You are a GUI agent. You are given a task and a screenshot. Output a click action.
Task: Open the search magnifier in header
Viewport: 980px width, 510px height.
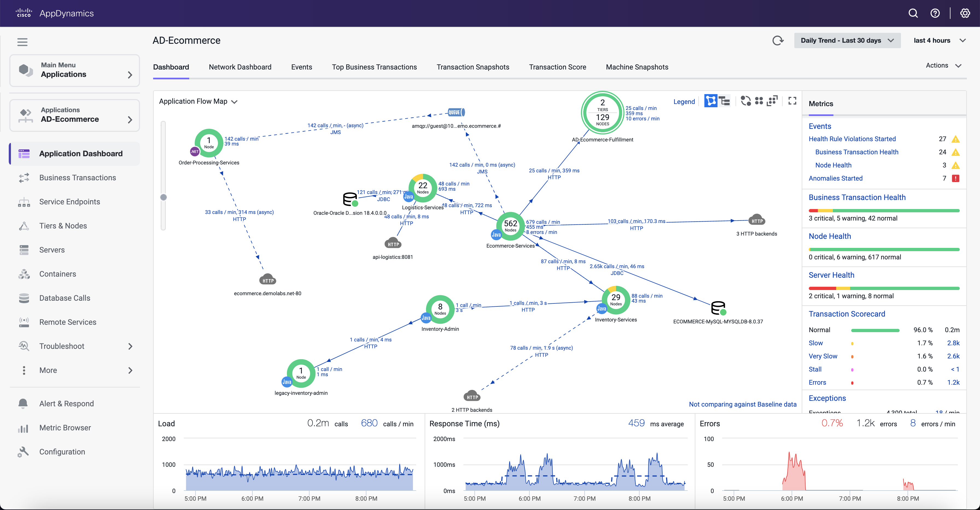point(913,13)
